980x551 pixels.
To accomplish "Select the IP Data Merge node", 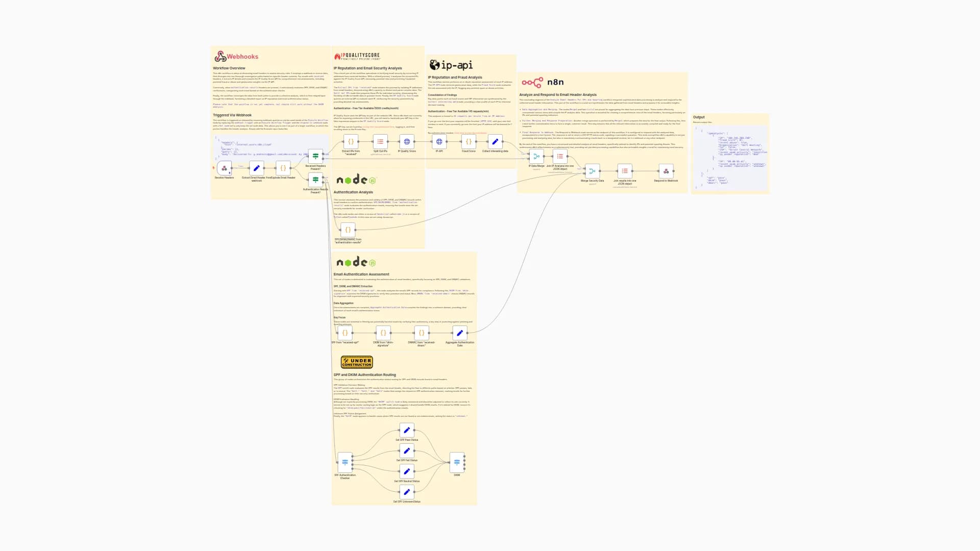I will pyautogui.click(x=536, y=156).
